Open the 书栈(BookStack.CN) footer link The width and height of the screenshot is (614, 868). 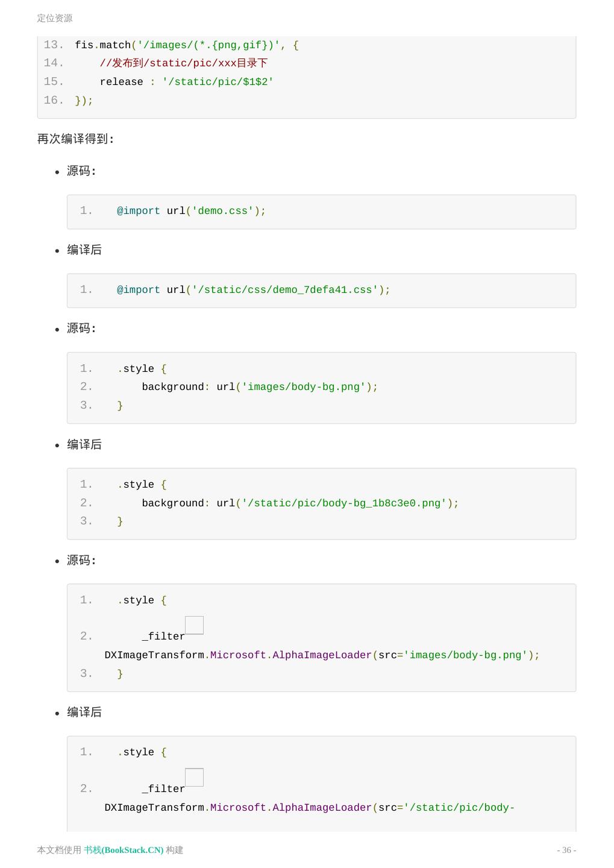point(124,850)
